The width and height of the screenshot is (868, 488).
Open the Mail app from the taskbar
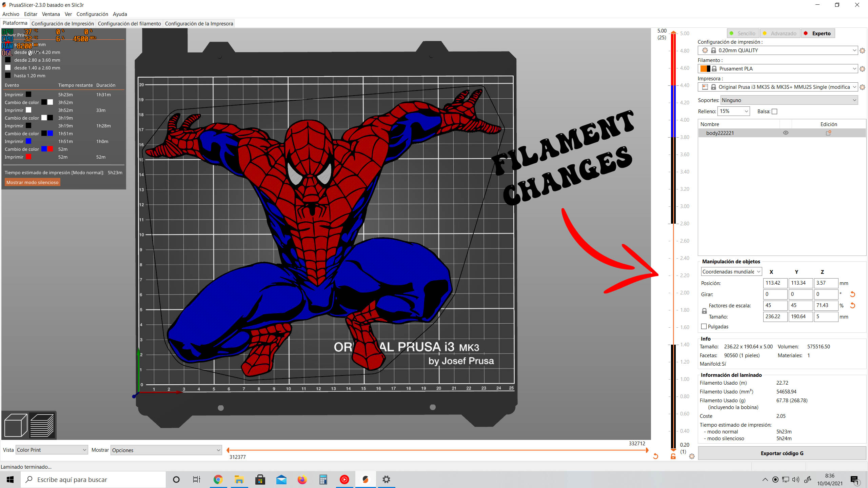(281, 480)
